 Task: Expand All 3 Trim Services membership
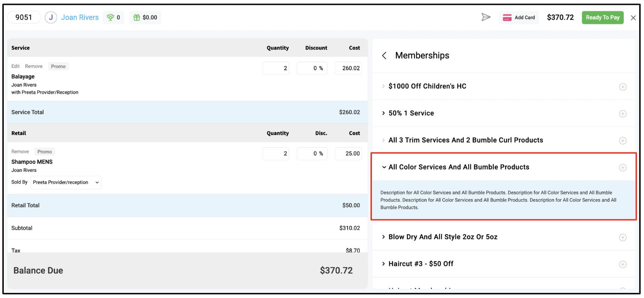pyautogui.click(x=383, y=140)
